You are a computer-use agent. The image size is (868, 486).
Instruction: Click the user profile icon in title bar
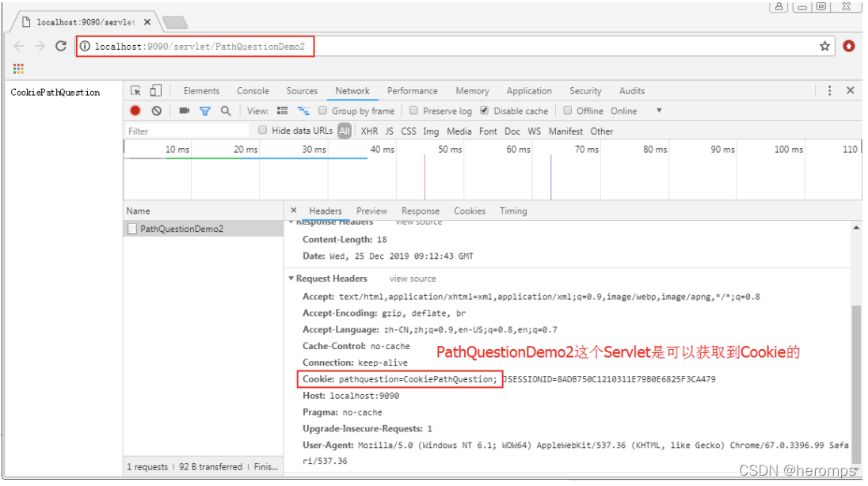pos(779,6)
